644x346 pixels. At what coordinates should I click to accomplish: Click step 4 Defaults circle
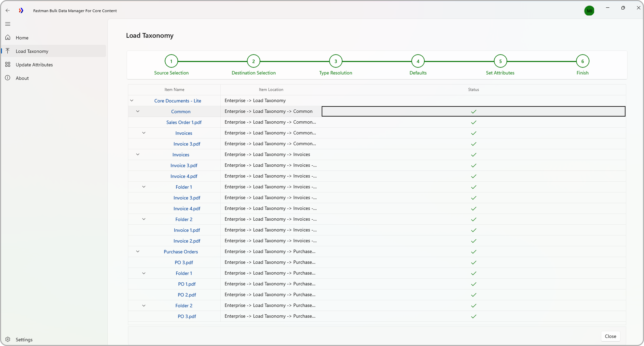click(x=418, y=61)
